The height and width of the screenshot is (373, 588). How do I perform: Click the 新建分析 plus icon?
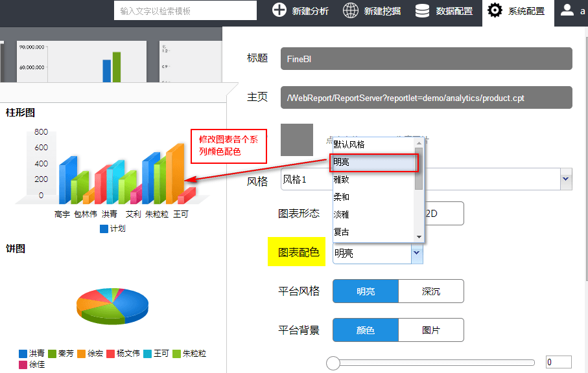pos(279,10)
